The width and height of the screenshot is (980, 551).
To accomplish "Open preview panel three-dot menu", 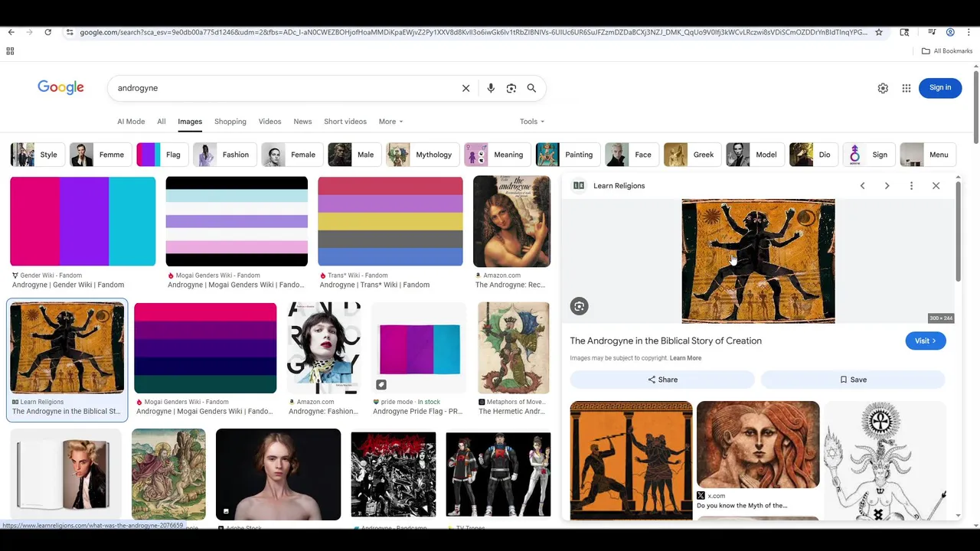I will click(x=911, y=186).
